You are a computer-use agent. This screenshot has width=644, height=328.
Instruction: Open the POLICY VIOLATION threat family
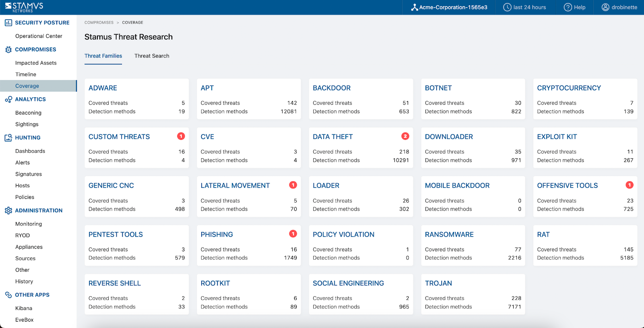(x=361, y=245)
